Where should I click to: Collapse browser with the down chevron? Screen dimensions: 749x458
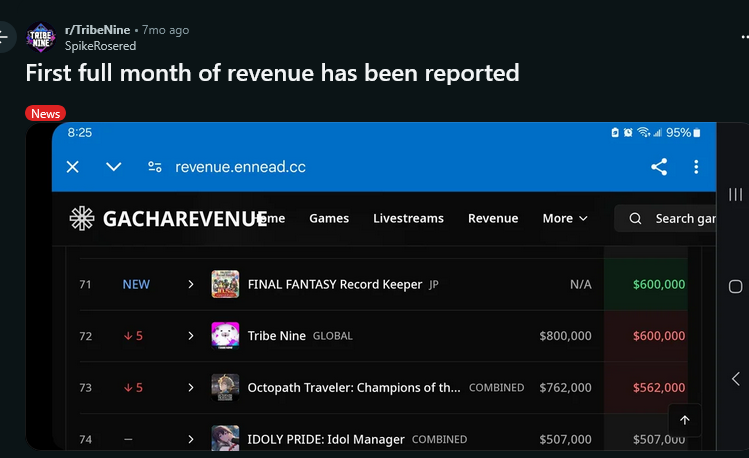114,167
